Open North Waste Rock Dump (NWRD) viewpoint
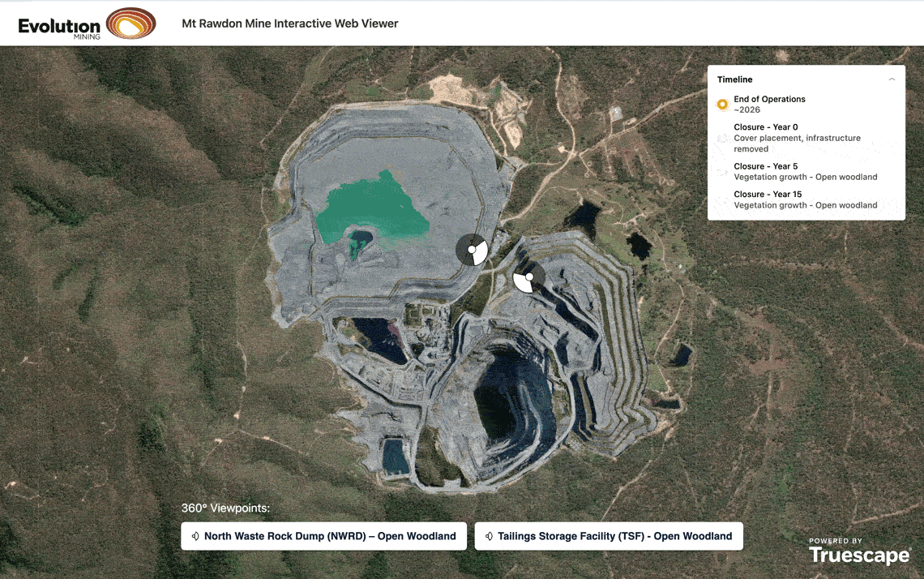Viewport: 924px width, 579px height. [x=323, y=536]
